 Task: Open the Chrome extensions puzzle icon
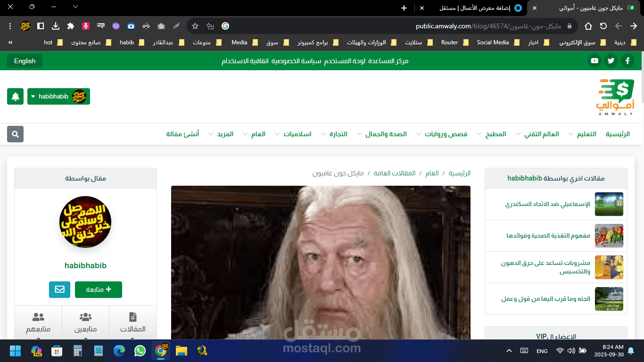71,26
